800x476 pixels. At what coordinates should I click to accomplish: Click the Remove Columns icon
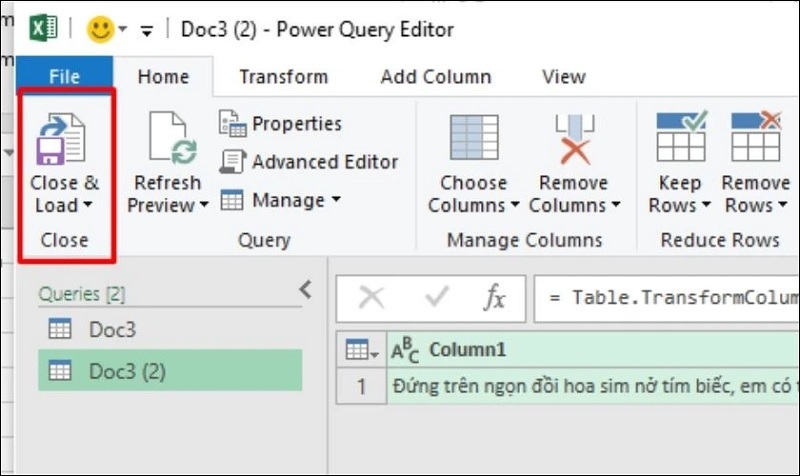coord(574,138)
